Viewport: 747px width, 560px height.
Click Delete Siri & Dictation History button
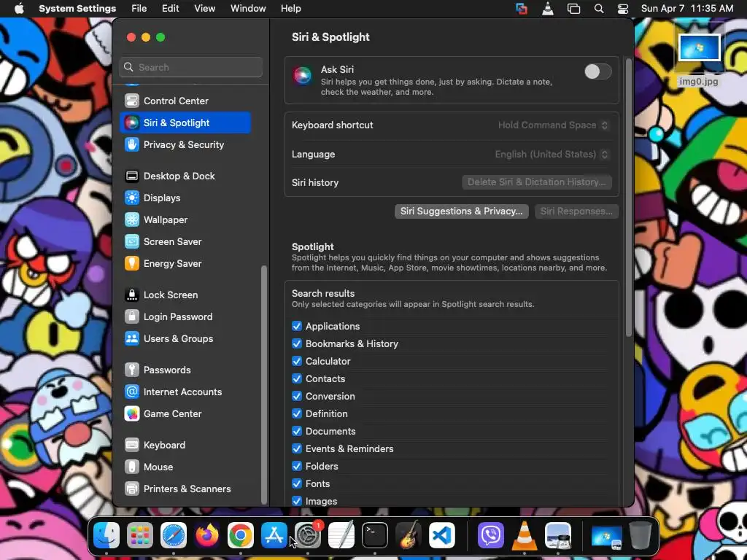(537, 182)
